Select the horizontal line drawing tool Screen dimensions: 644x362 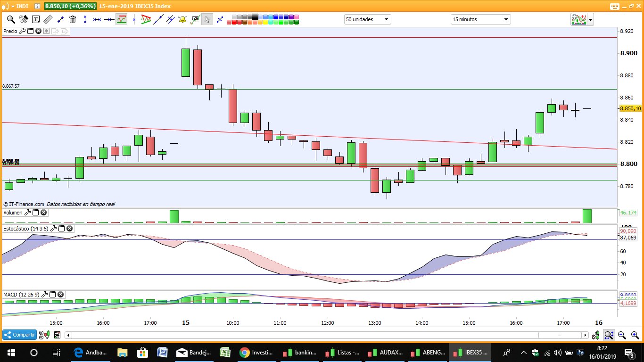coord(109,19)
